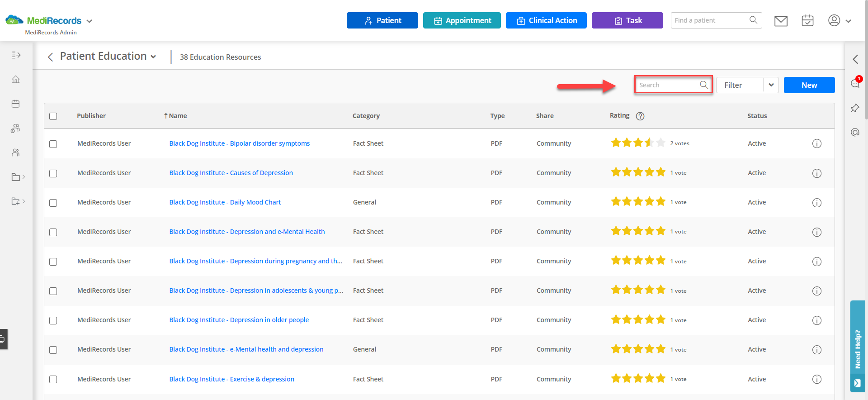Open the contacts people icon in sidebar
Screen dimensions: 868x400
(16, 152)
